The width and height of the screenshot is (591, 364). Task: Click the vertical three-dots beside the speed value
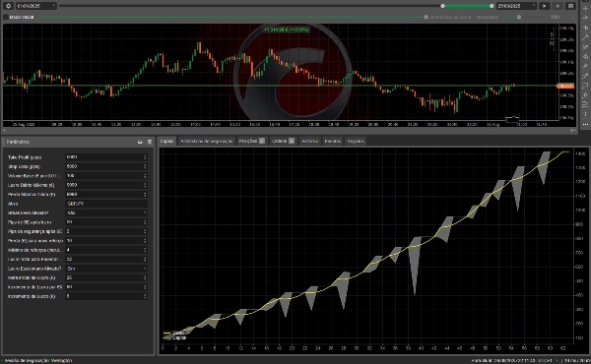(x=573, y=17)
